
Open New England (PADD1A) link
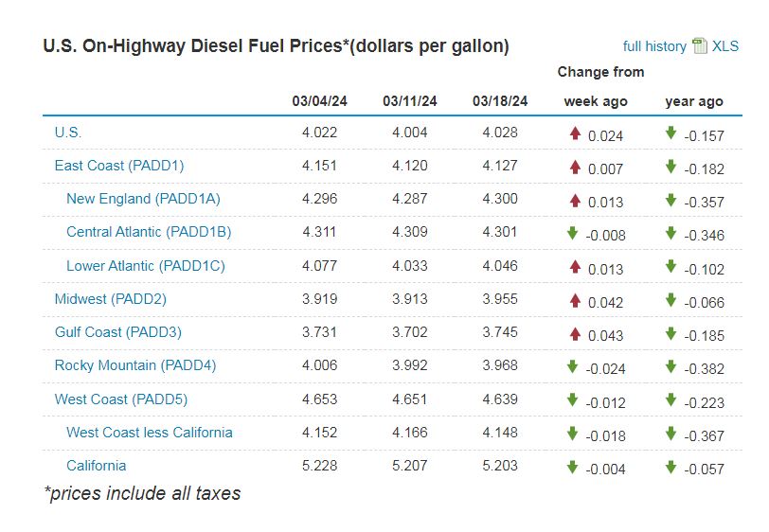tap(143, 199)
